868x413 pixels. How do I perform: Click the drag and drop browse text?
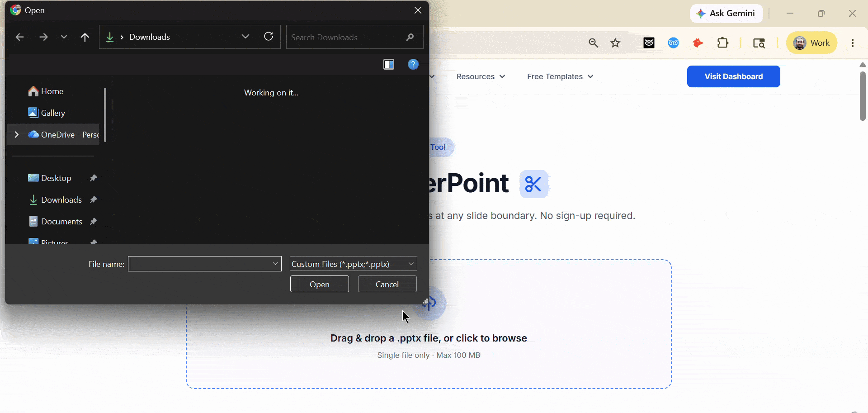pyautogui.click(x=429, y=338)
